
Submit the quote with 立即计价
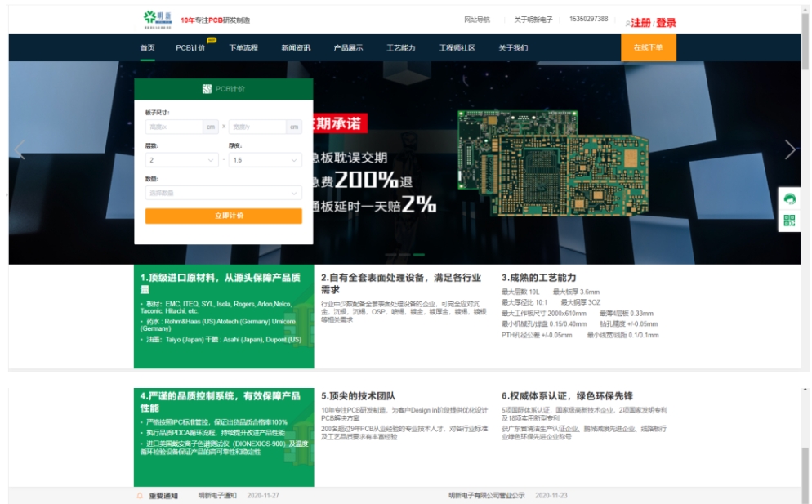point(225,216)
